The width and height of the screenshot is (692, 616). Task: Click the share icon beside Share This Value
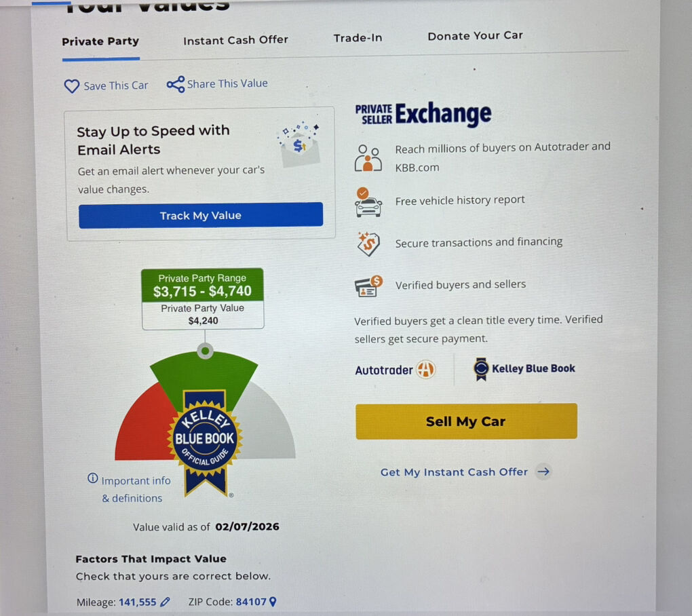(x=176, y=84)
